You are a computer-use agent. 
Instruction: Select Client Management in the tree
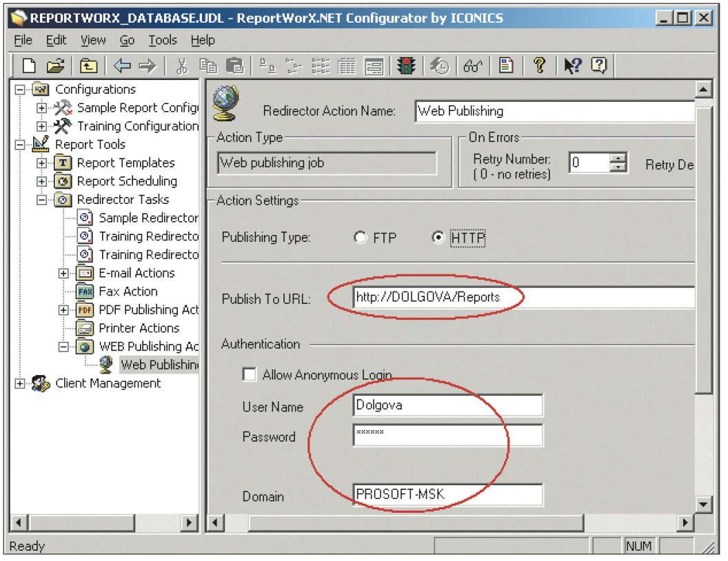coord(108,383)
